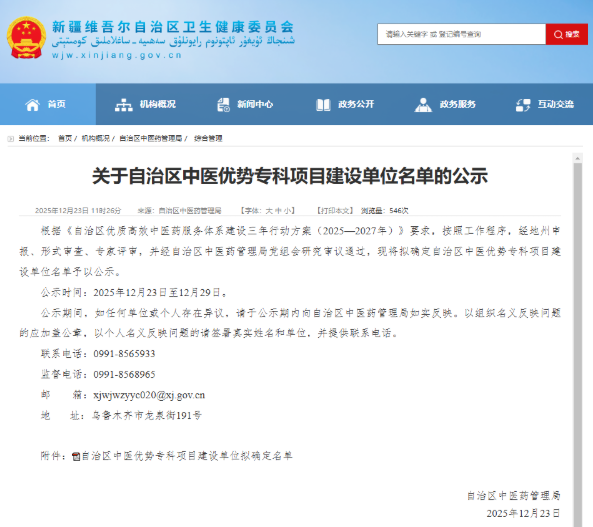This screenshot has height=527, width=593.
Task: Click the 机构概况 organization chart icon
Action: point(124,105)
